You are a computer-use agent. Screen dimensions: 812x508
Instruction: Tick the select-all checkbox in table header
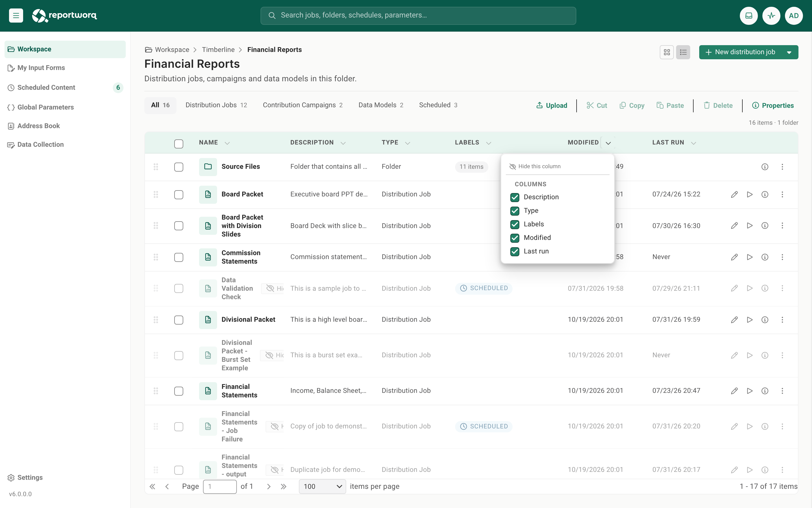pos(178,144)
